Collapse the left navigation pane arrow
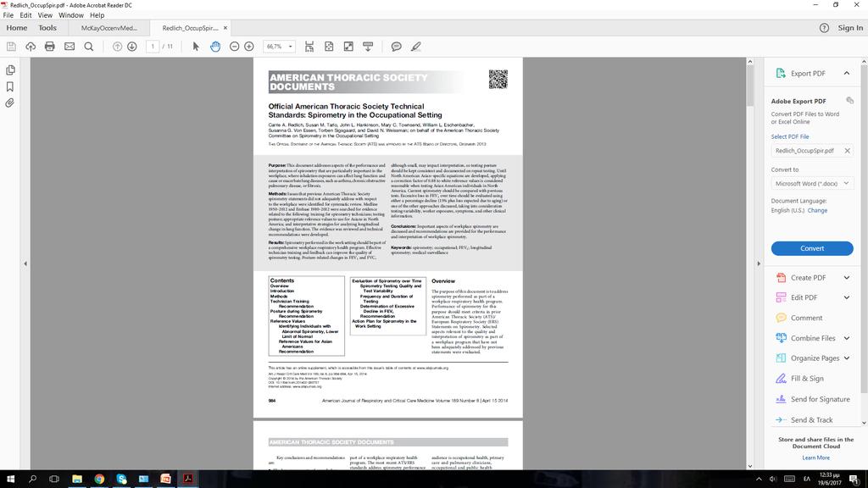 (x=25, y=264)
